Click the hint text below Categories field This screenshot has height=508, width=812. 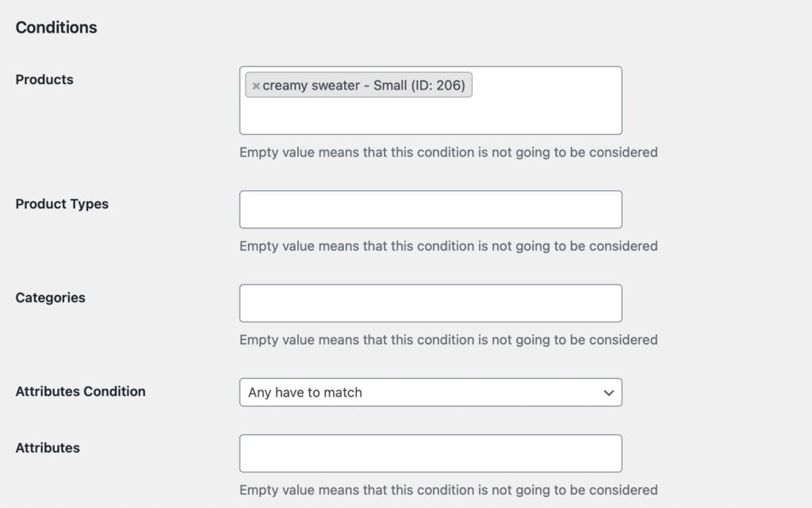[x=448, y=340]
